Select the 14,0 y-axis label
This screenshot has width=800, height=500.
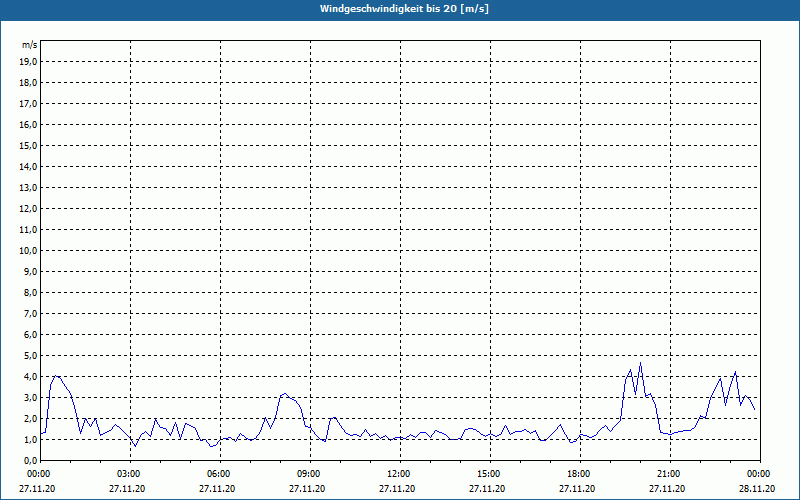point(28,166)
